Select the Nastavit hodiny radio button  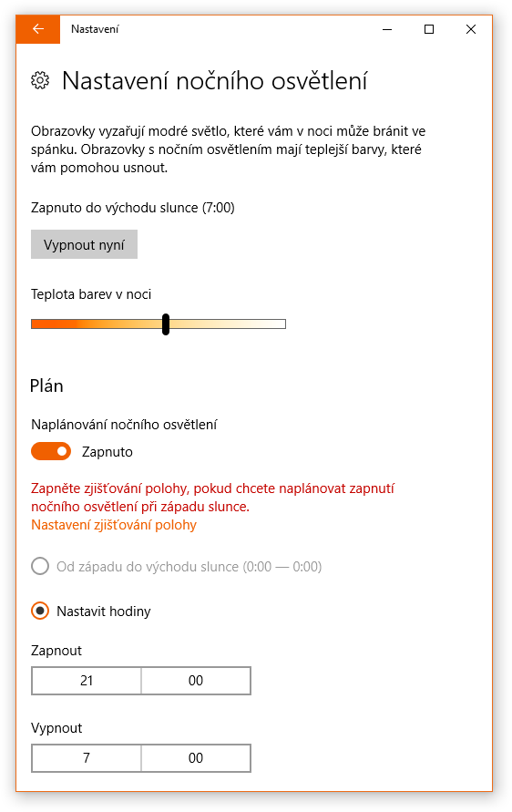pos(40,612)
